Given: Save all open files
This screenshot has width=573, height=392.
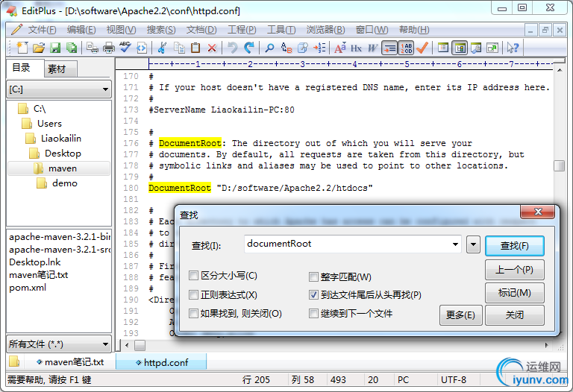Looking at the screenshot, I should tap(72, 48).
